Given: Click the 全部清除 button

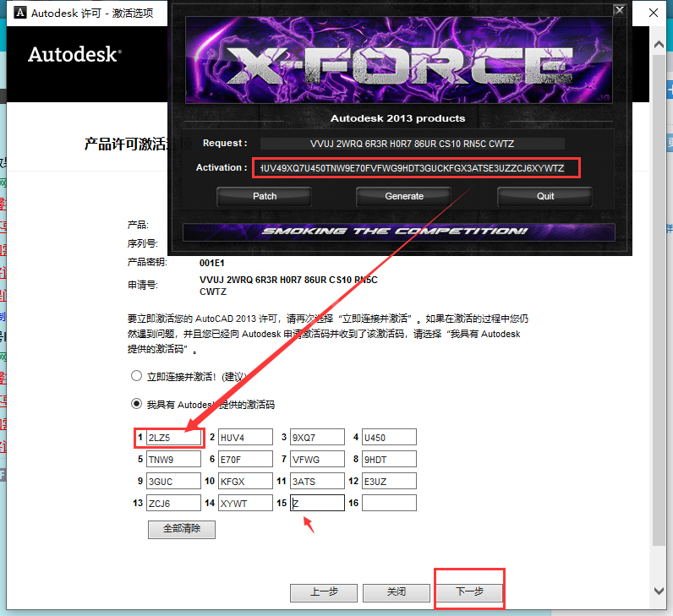Looking at the screenshot, I should tap(182, 529).
